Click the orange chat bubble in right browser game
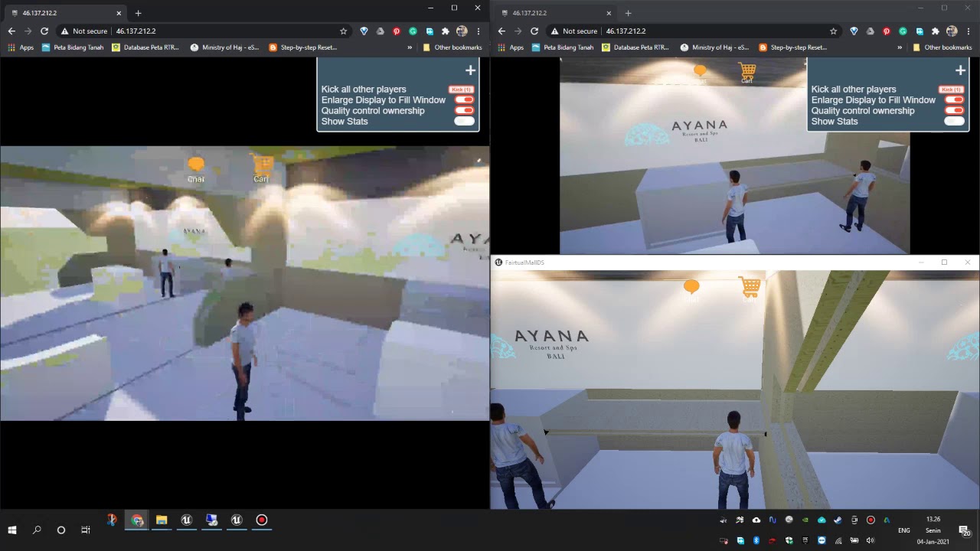This screenshot has height=551, width=980. [x=700, y=71]
